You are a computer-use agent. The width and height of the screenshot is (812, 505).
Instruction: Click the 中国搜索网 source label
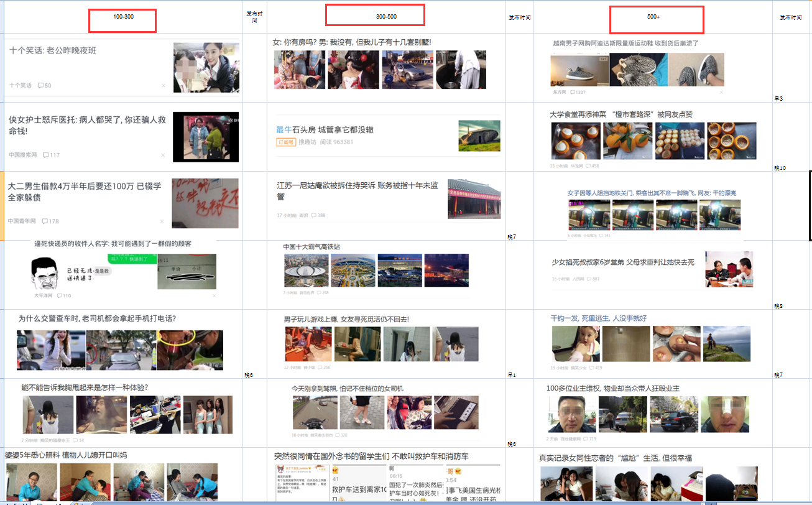click(x=23, y=155)
